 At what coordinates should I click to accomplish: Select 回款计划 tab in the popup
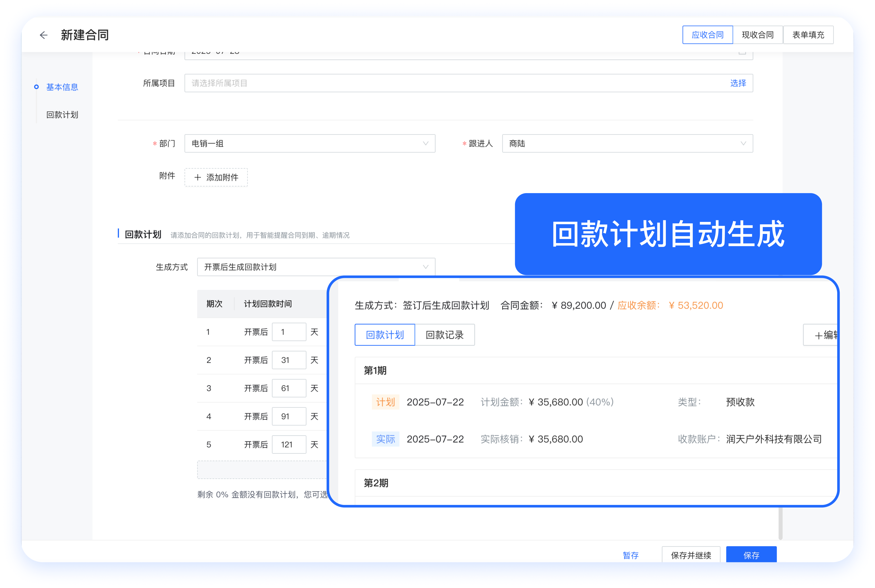pos(385,335)
